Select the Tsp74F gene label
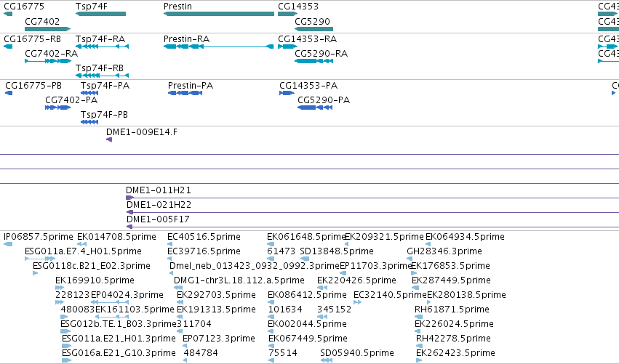Image resolution: width=619 pixels, height=364 pixels. tap(91, 7)
